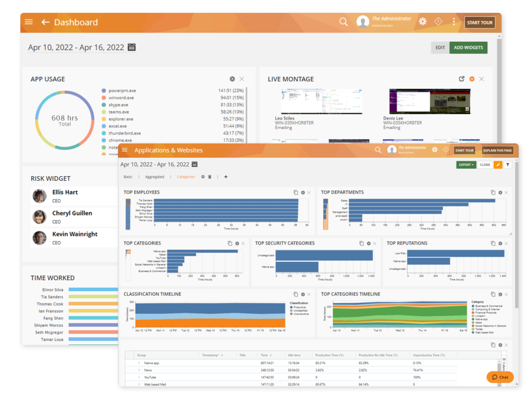Open settings for the Top Departments widget
The height and width of the screenshot is (399, 532).
(501, 192)
